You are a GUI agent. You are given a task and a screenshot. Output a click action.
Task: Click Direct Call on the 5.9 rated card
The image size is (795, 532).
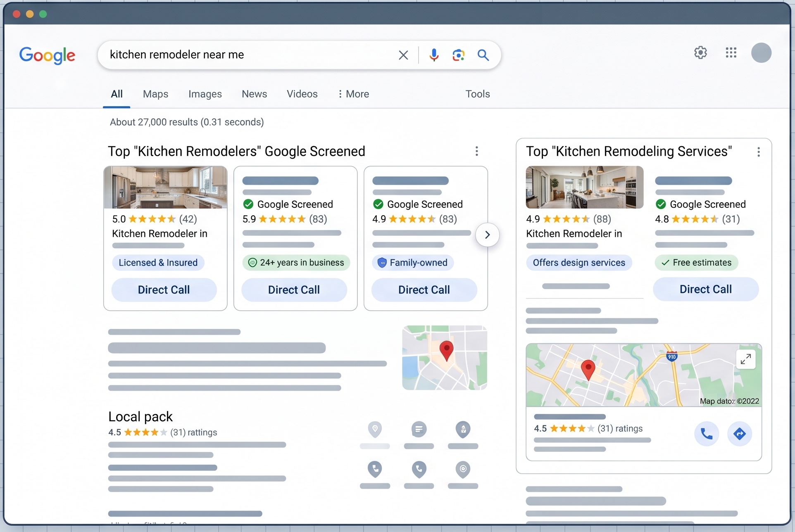294,290
